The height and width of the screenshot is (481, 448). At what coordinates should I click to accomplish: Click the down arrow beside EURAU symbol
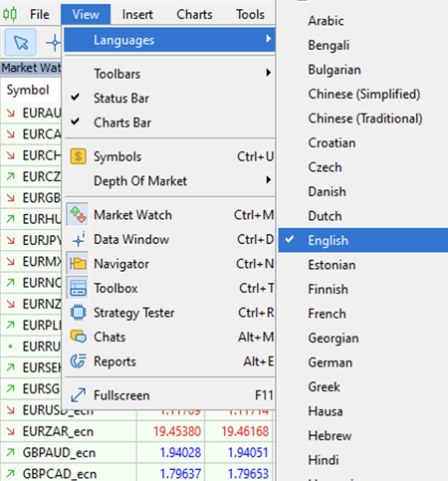[x=11, y=114]
